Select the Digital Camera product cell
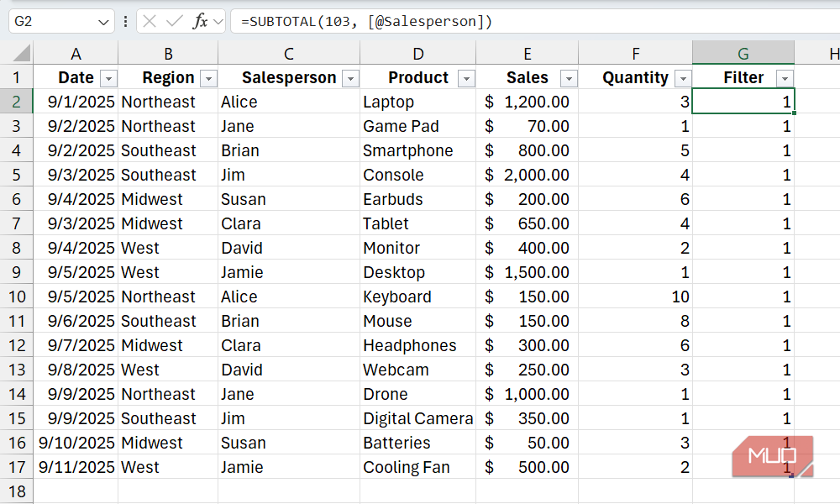Screen dimensions: 840x504 click(x=417, y=418)
